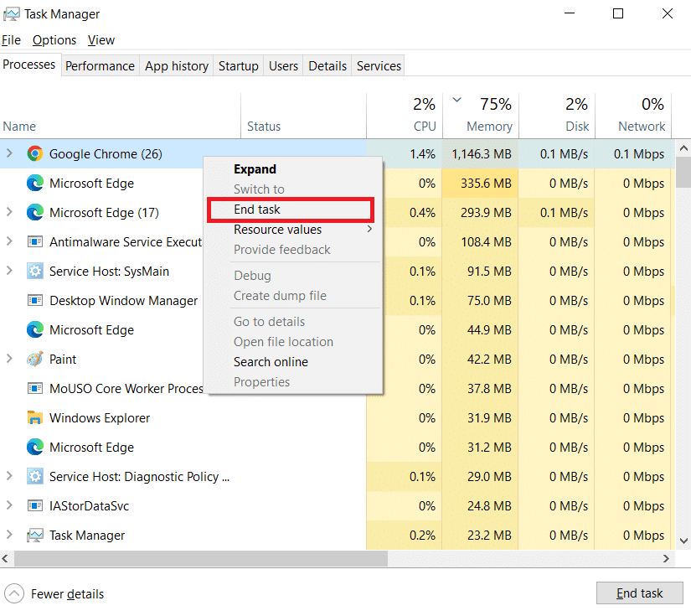Click the IAStorDataSvc process icon

35,505
